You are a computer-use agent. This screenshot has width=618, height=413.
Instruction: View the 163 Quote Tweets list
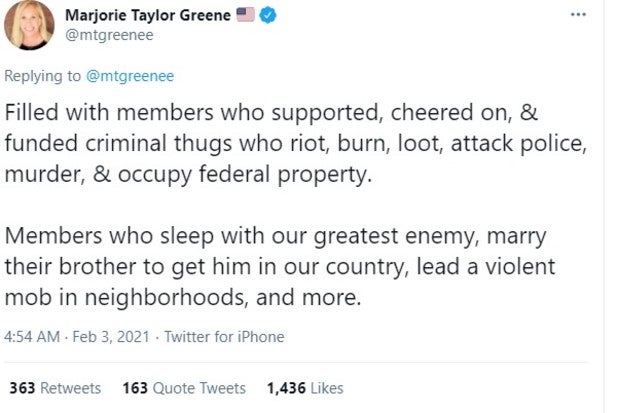point(183,388)
